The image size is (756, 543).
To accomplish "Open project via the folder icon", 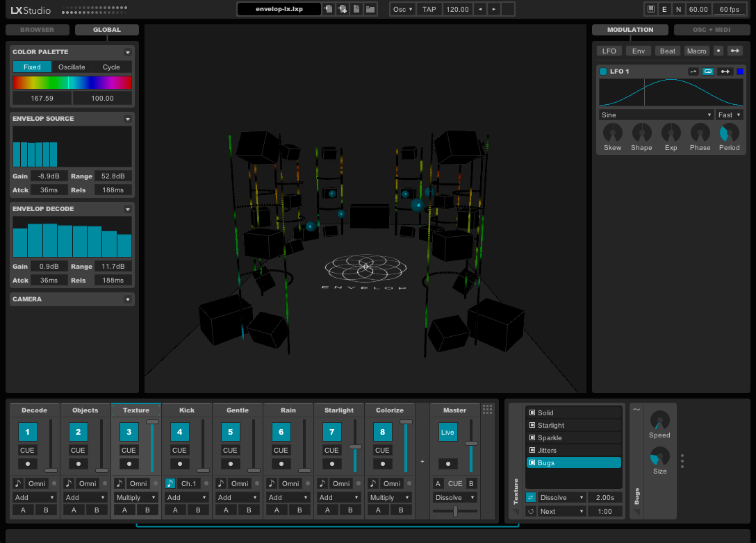I will pyautogui.click(x=370, y=9).
